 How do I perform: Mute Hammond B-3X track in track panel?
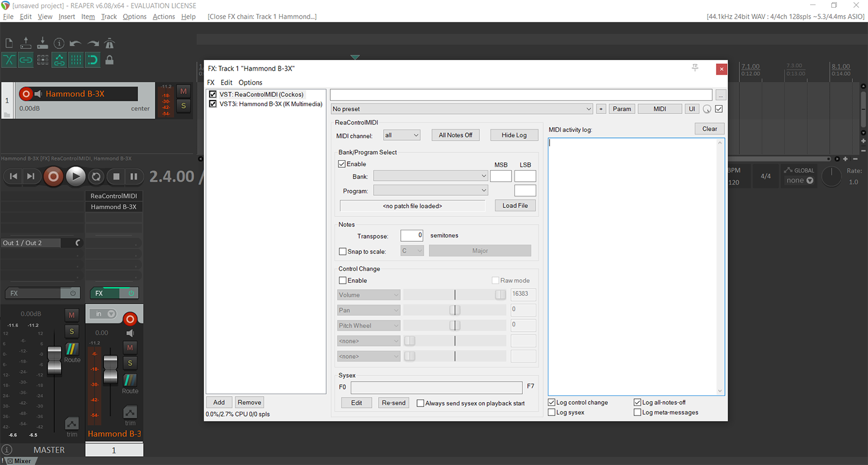(x=183, y=91)
